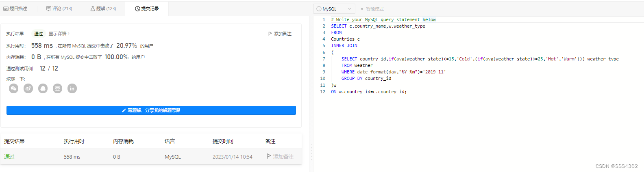Click the MySQL cell in submission row
This screenshot has height=172, width=644.
(173, 157)
